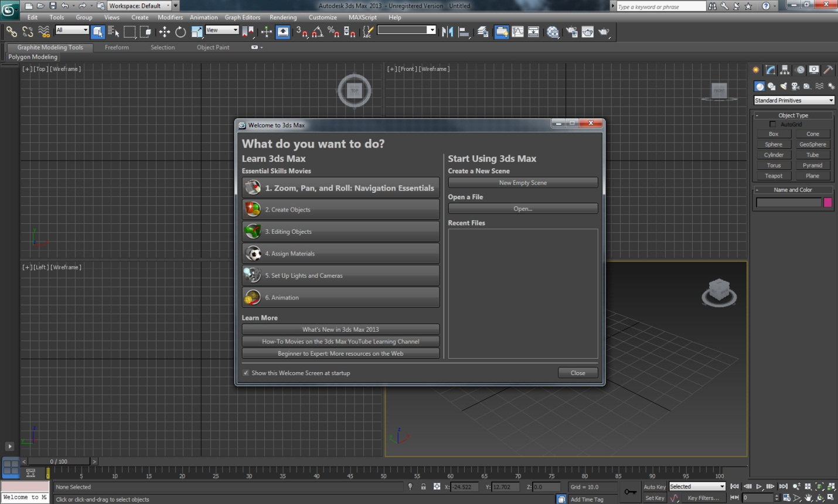Activate the Select Object tool
This screenshot has height=504, width=838.
tap(98, 32)
